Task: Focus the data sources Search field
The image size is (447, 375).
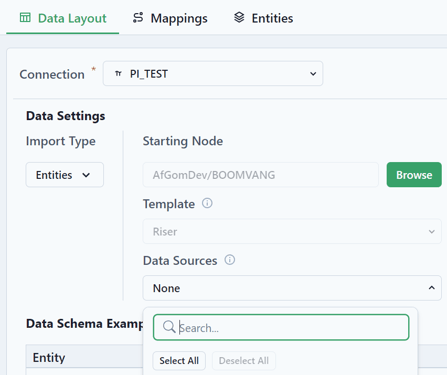Action: pos(281,327)
